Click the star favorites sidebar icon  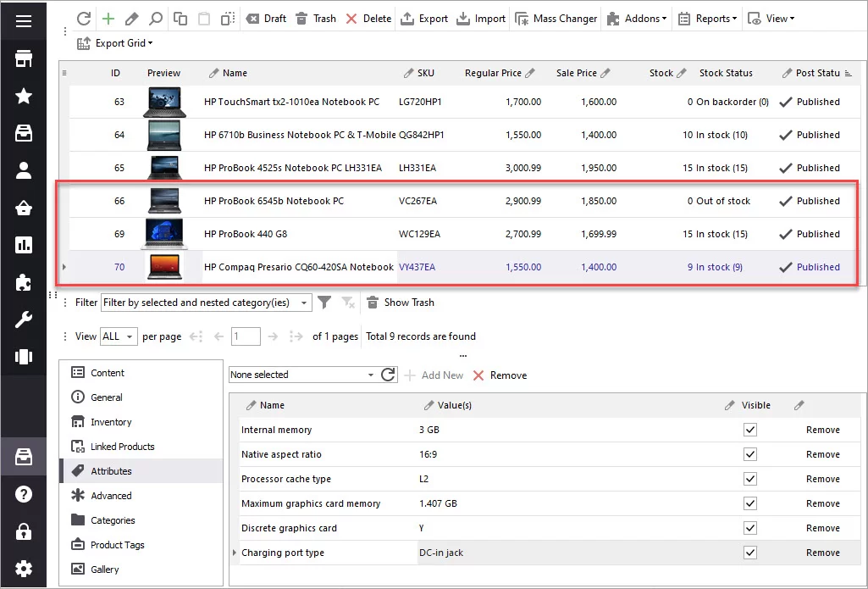[x=24, y=96]
